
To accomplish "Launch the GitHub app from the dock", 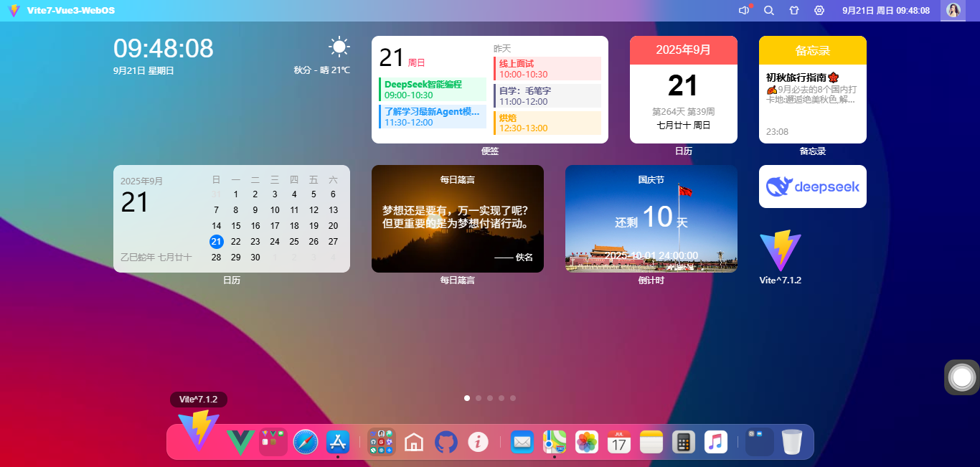I will tap(446, 442).
